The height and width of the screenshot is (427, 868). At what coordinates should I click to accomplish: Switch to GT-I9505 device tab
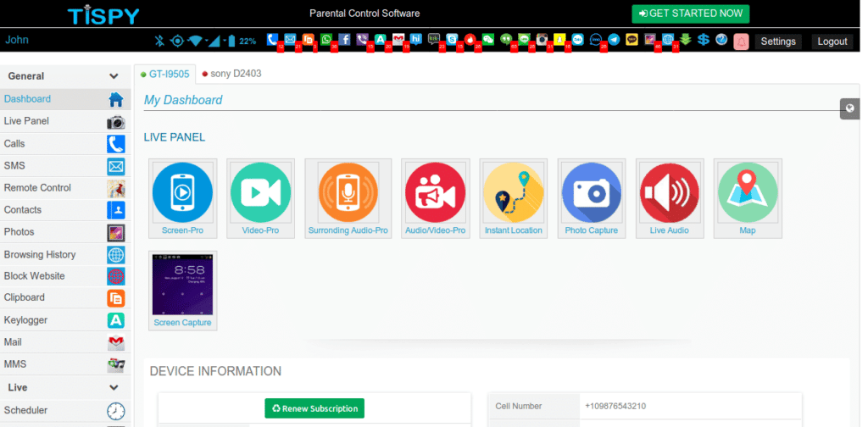[x=165, y=74]
